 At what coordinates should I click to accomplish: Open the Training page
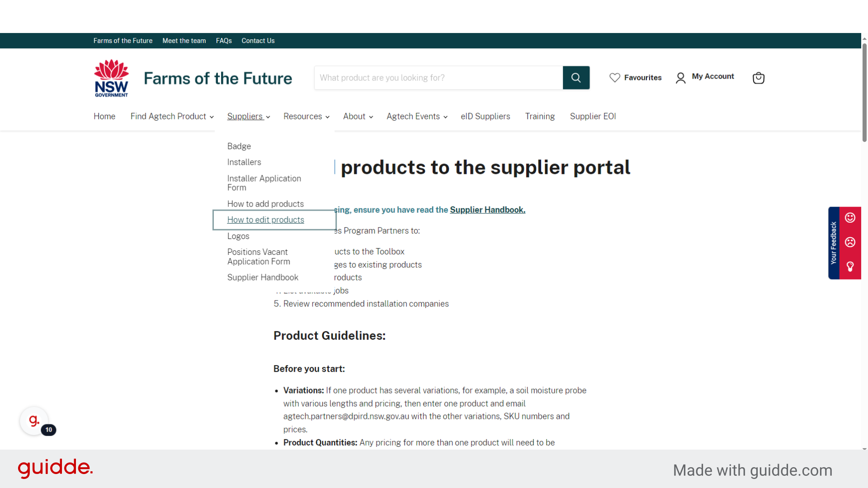[540, 116]
